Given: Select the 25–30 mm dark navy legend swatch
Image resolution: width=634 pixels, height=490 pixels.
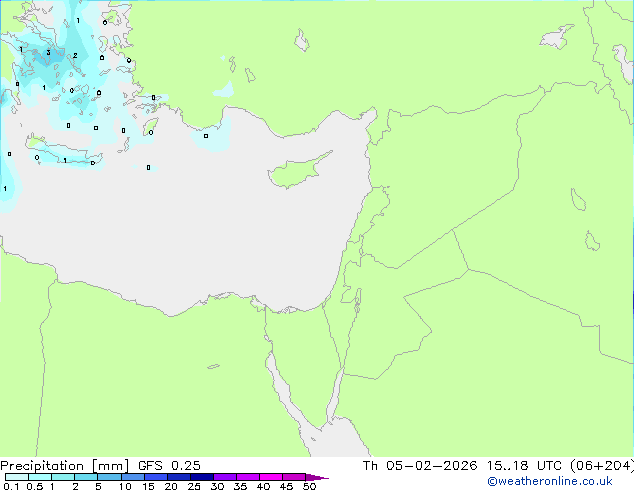Looking at the screenshot, I should click(x=202, y=477).
